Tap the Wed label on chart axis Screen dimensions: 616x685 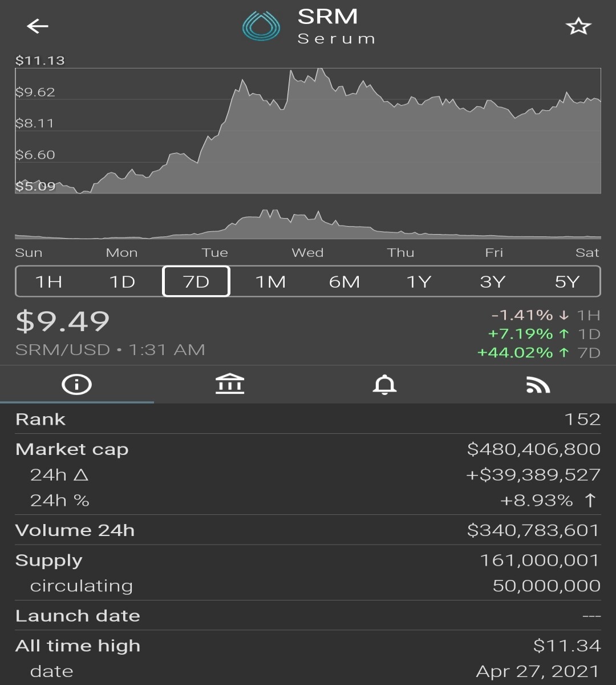pyautogui.click(x=307, y=253)
